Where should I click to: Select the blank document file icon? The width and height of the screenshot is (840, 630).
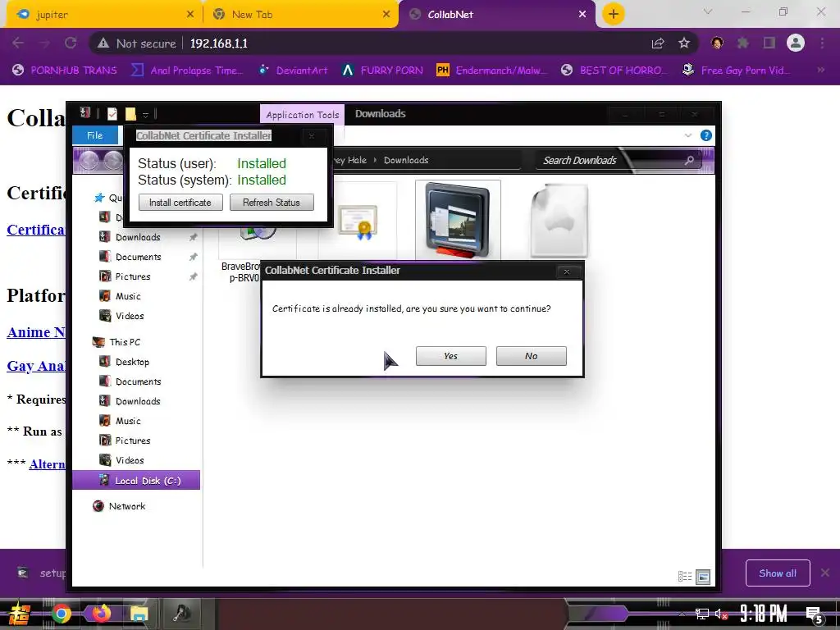(559, 221)
